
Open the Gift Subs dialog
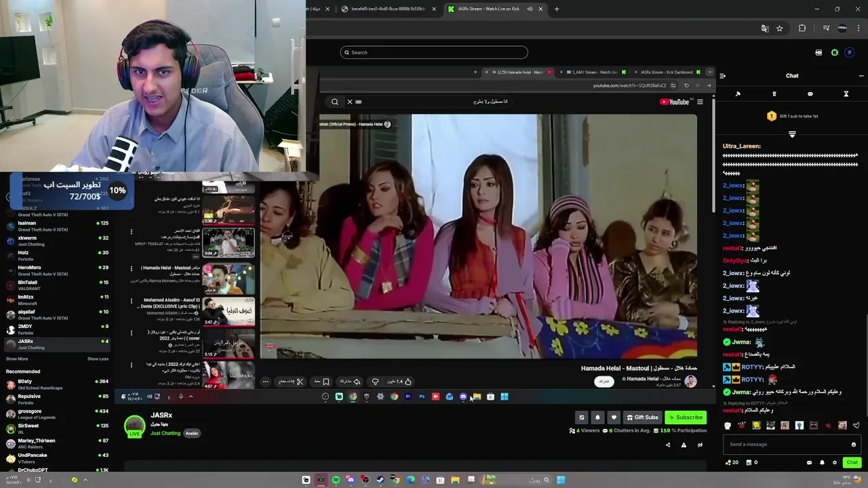642,418
